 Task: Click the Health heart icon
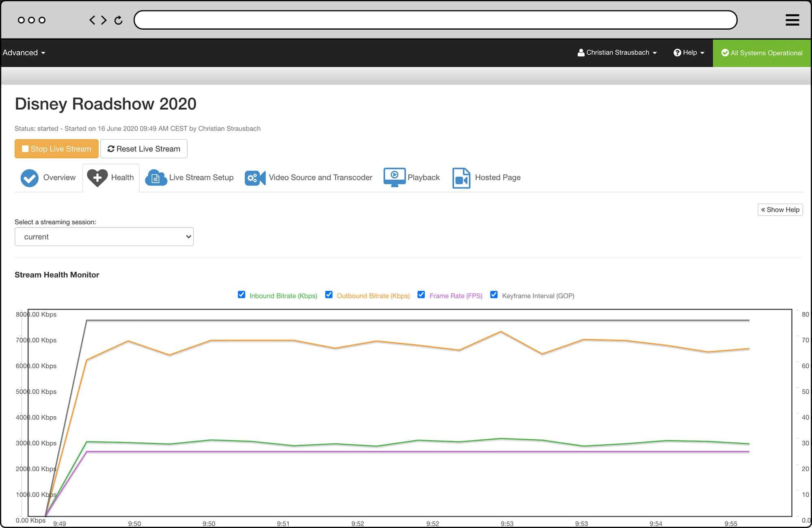click(97, 177)
